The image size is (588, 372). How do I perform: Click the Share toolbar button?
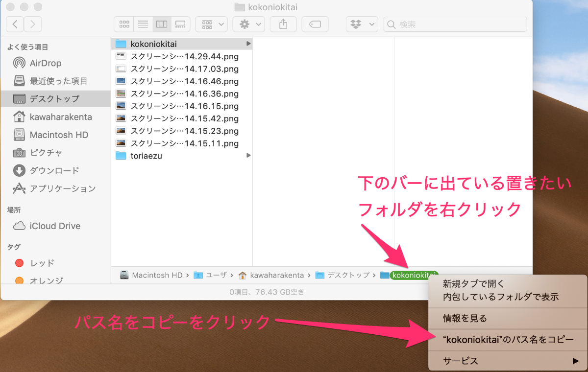[283, 24]
